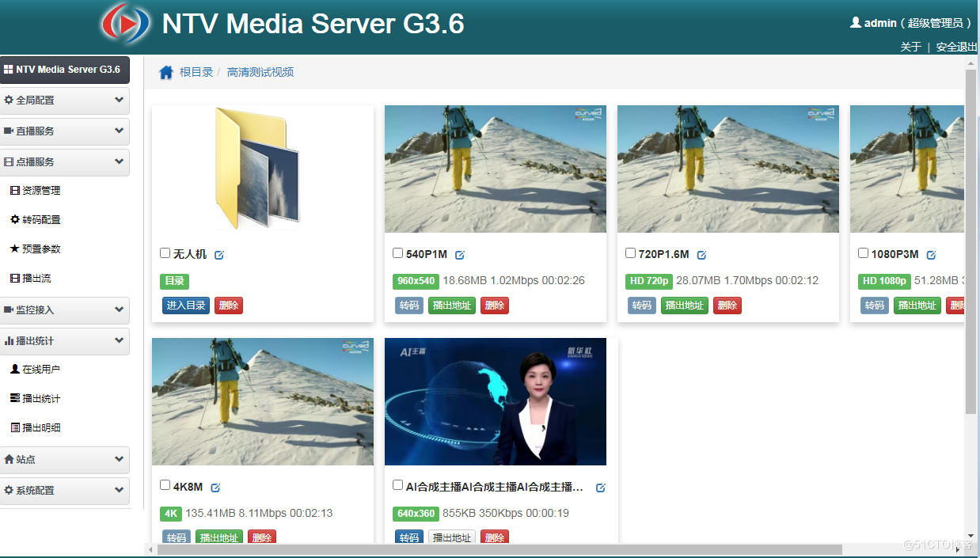Click the edit icon next to 720P1.6M
The image size is (980, 558).
click(x=701, y=255)
